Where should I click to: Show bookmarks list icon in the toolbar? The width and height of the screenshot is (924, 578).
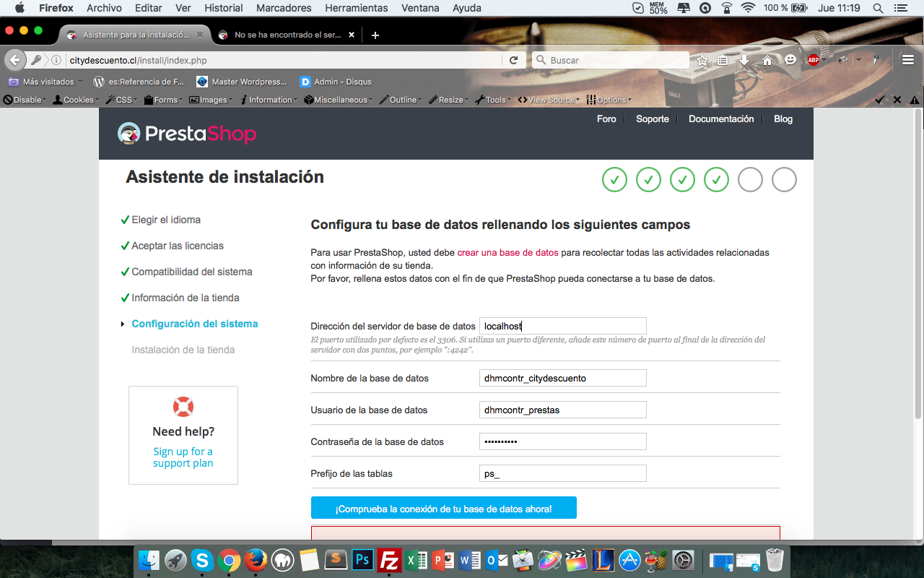723,60
